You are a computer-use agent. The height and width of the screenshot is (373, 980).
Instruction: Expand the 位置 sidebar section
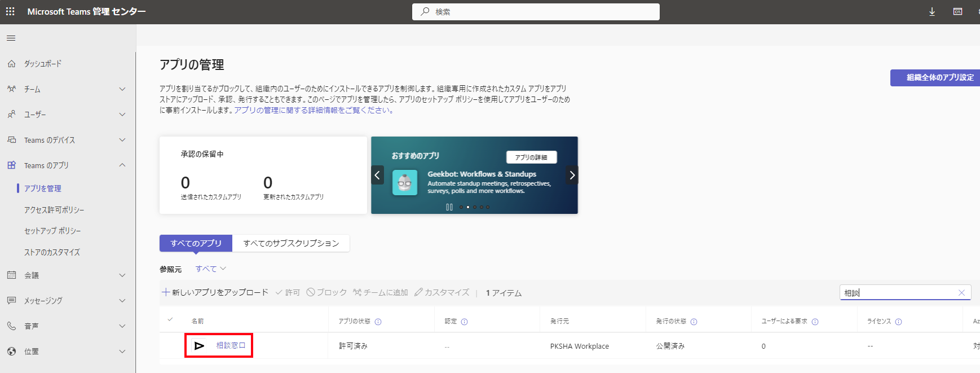[122, 352]
